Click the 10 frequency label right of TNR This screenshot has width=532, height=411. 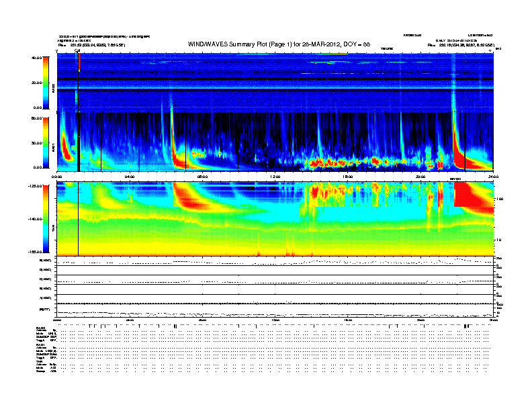point(498,240)
